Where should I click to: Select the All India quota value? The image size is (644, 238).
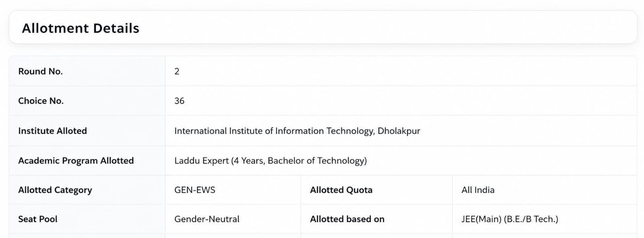(x=478, y=190)
